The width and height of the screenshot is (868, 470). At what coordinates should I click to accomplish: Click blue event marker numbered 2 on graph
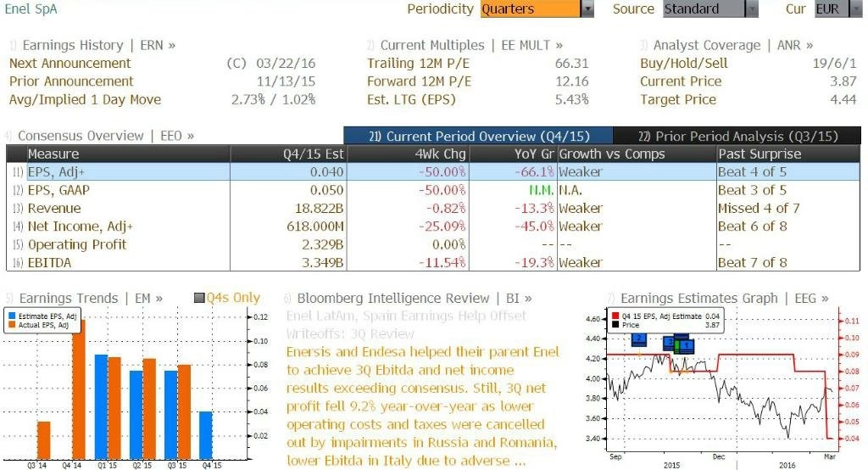tap(639, 339)
